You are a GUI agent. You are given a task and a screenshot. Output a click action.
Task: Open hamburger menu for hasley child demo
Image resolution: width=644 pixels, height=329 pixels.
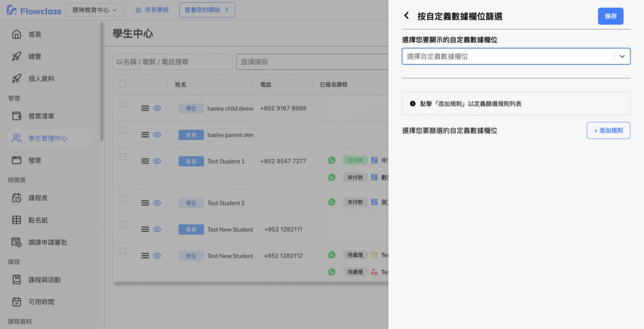point(145,108)
